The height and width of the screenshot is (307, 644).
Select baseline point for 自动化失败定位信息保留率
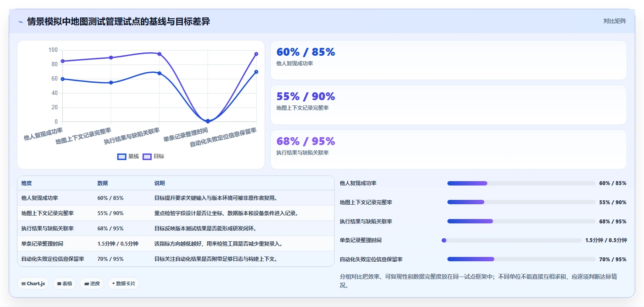point(256,72)
